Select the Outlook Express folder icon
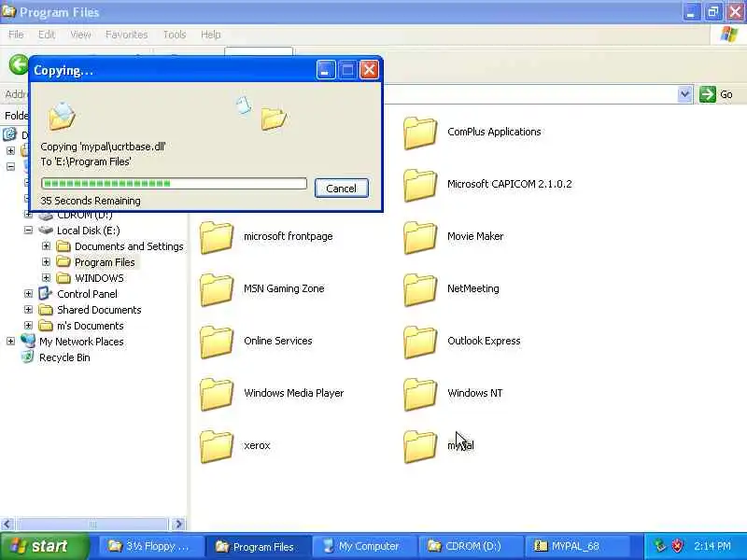747x560 pixels. coord(419,343)
